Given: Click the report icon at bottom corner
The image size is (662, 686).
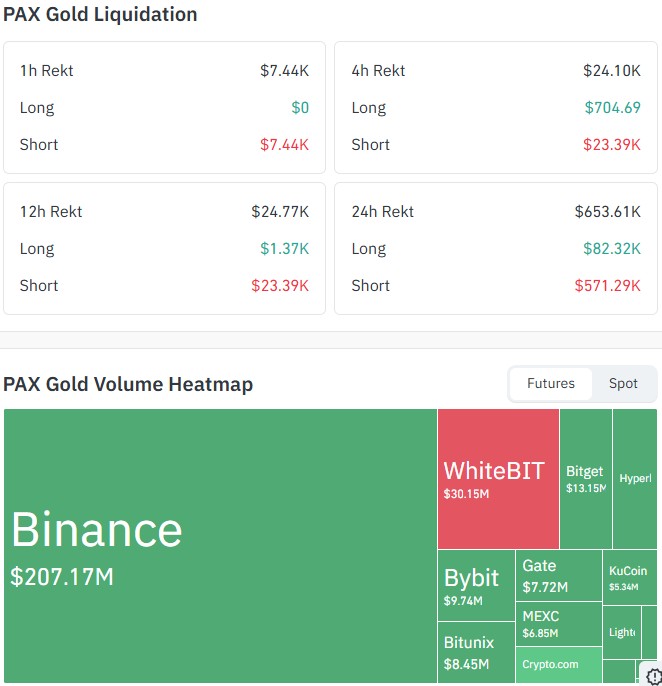Looking at the screenshot, I should (x=654, y=676).
